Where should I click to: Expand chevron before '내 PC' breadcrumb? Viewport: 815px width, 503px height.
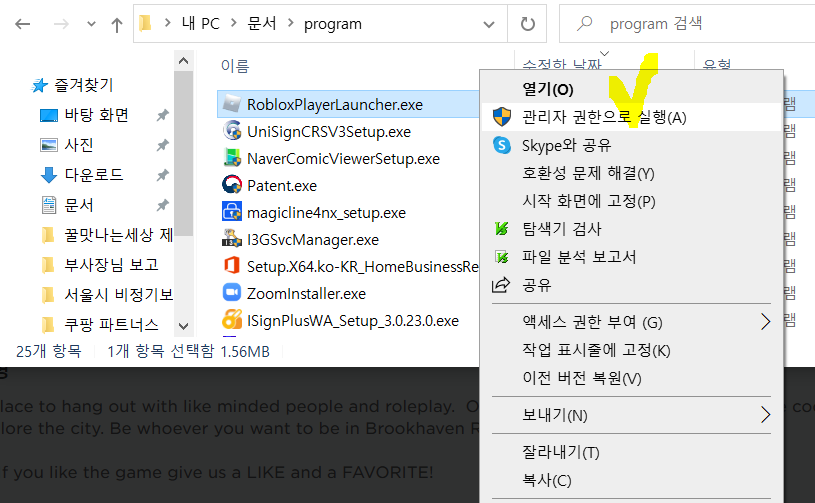click(x=167, y=23)
